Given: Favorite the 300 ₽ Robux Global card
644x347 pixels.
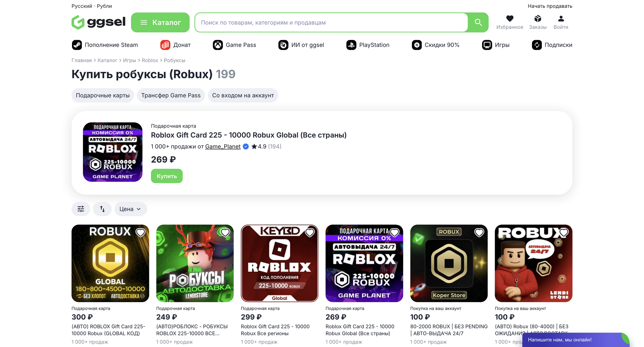Looking at the screenshot, I should [141, 233].
